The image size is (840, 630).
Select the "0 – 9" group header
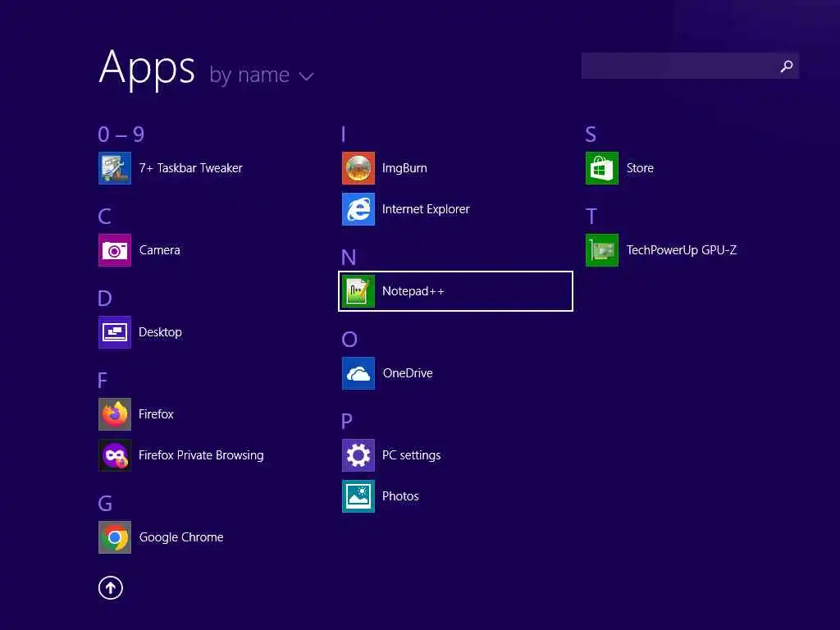(121, 134)
